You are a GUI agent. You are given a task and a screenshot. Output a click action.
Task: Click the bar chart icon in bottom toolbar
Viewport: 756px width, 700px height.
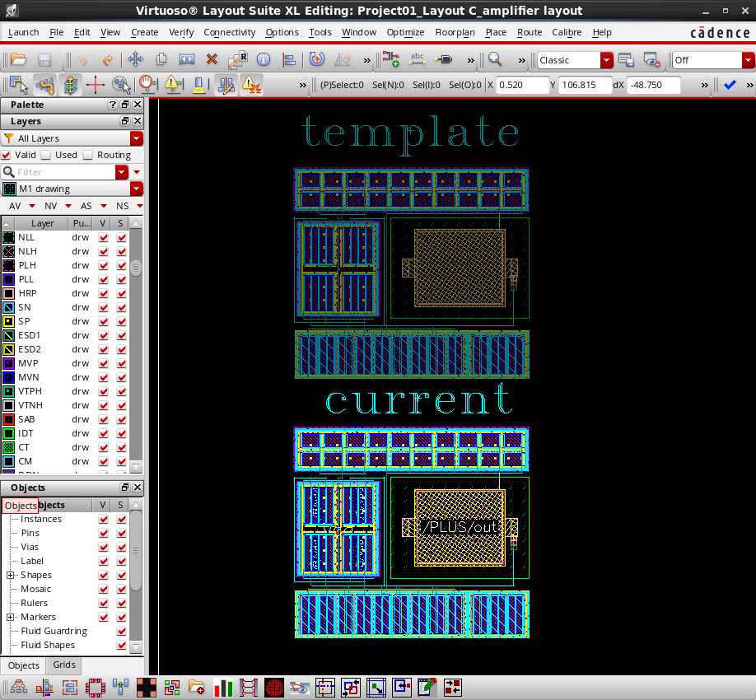(224, 687)
